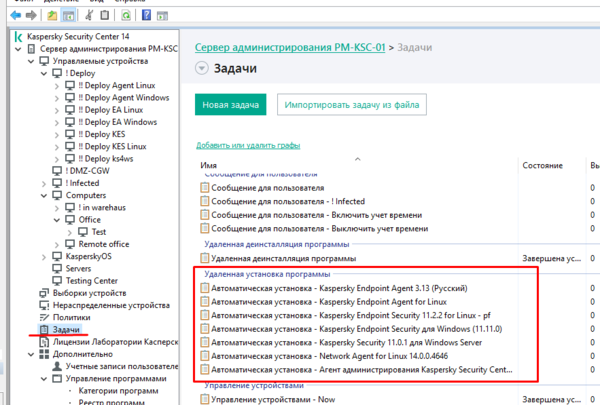The width and height of the screenshot is (600, 405).
Task: Select the ! in warehaus tree item
Action: coord(102,207)
